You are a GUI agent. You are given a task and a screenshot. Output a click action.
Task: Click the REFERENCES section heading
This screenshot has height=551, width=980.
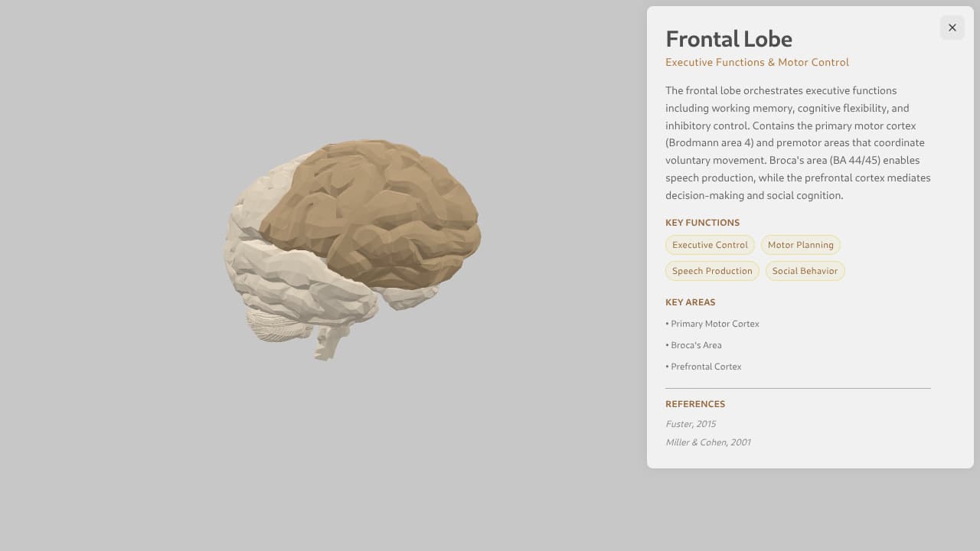[694, 404]
